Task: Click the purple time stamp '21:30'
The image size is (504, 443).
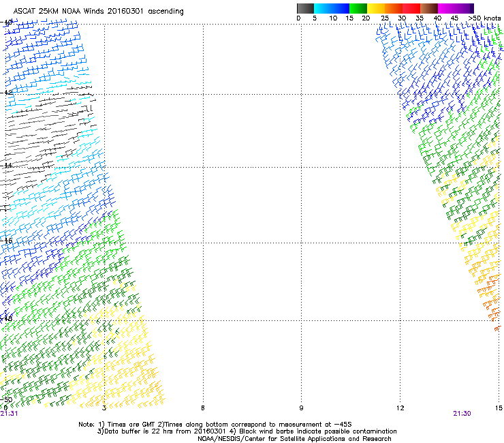Action: [x=462, y=414]
